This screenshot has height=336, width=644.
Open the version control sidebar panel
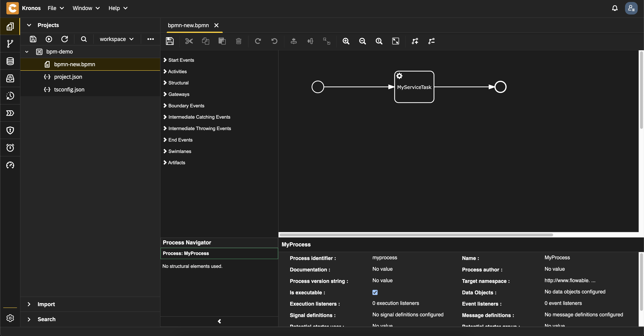coord(10,43)
